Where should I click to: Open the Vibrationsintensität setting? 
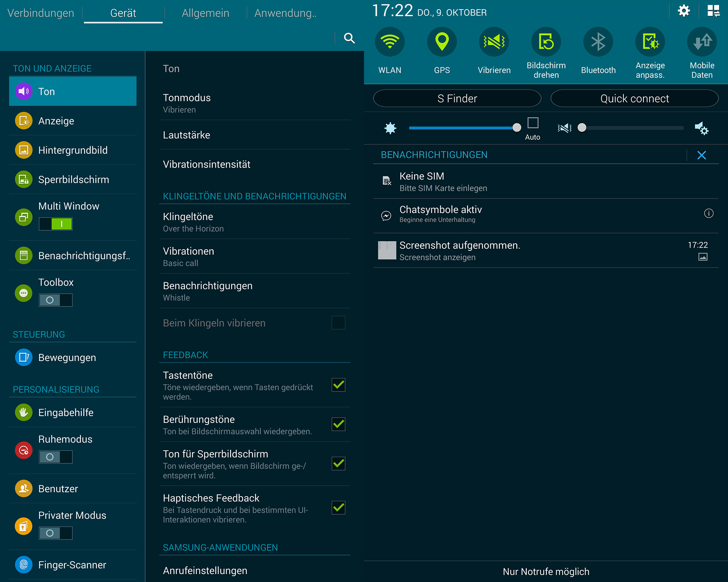(x=255, y=164)
